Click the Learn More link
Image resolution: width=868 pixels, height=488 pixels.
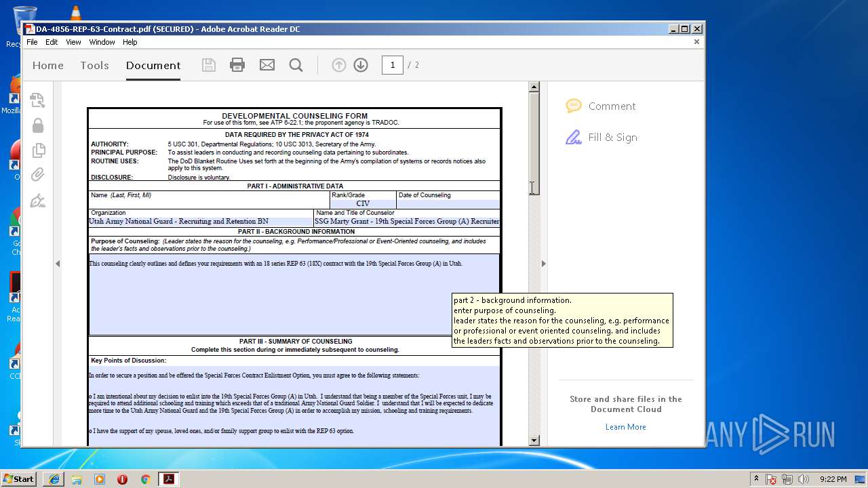(x=626, y=427)
